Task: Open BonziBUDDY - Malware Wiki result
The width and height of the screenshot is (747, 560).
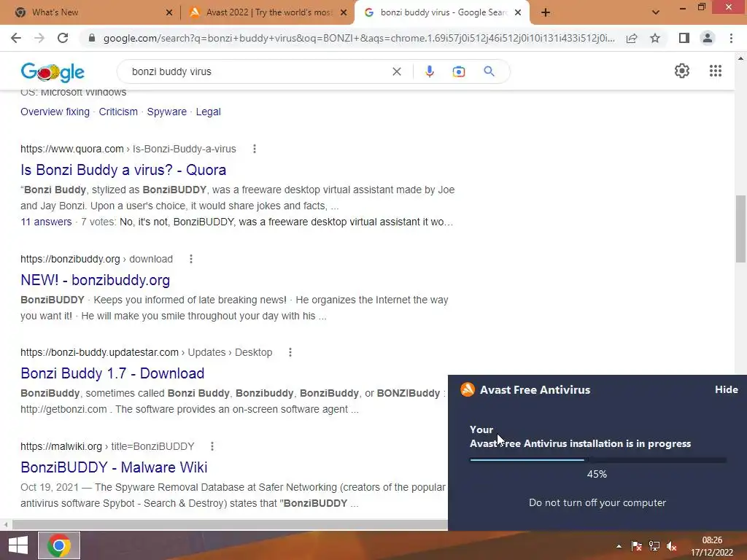Action: click(114, 467)
